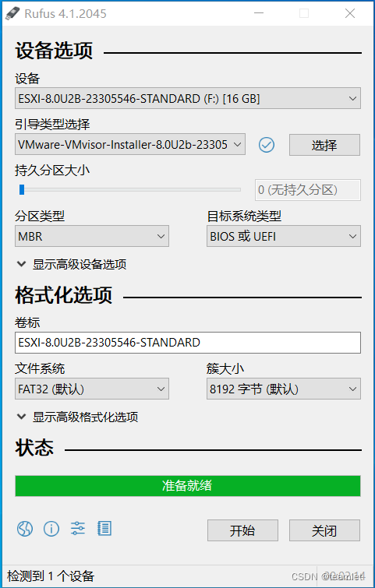Click the 开始 button
Image resolution: width=375 pixels, height=588 pixels.
pos(242,530)
